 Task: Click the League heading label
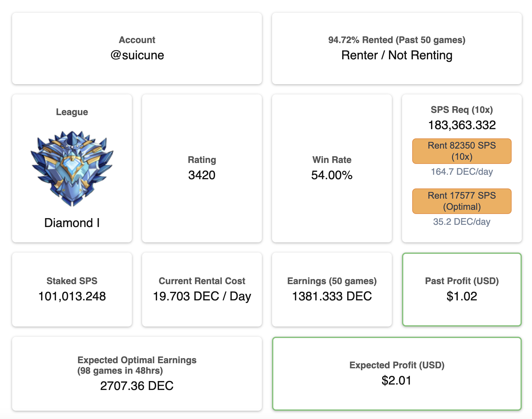tap(72, 112)
